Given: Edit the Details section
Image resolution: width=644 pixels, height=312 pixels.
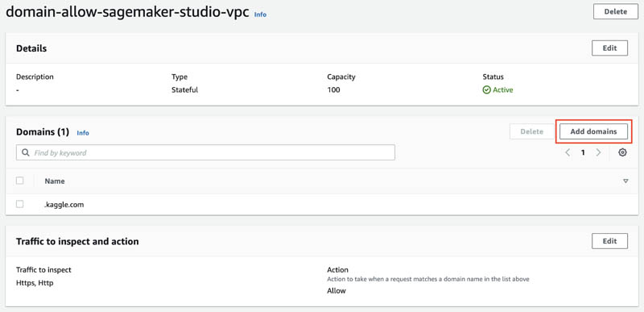Looking at the screenshot, I should tap(609, 48).
